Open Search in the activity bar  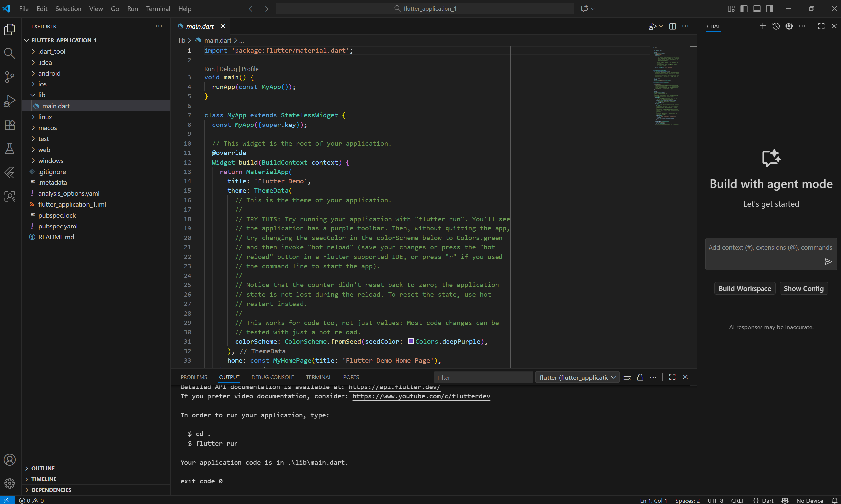pyautogui.click(x=10, y=53)
